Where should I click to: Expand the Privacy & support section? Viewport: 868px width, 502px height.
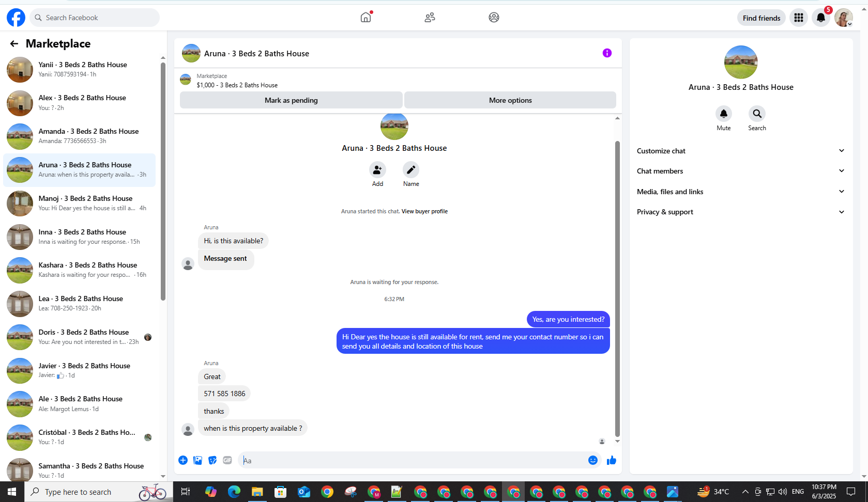click(741, 212)
